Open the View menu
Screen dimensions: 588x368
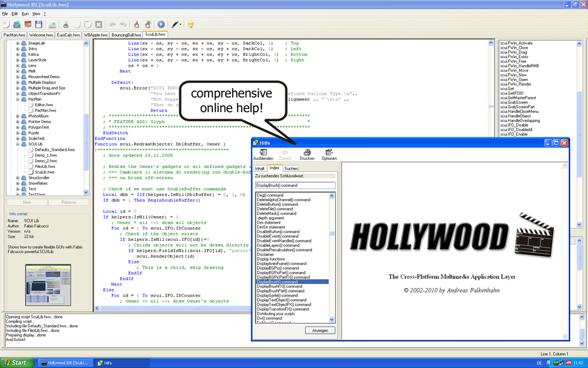[x=36, y=14]
